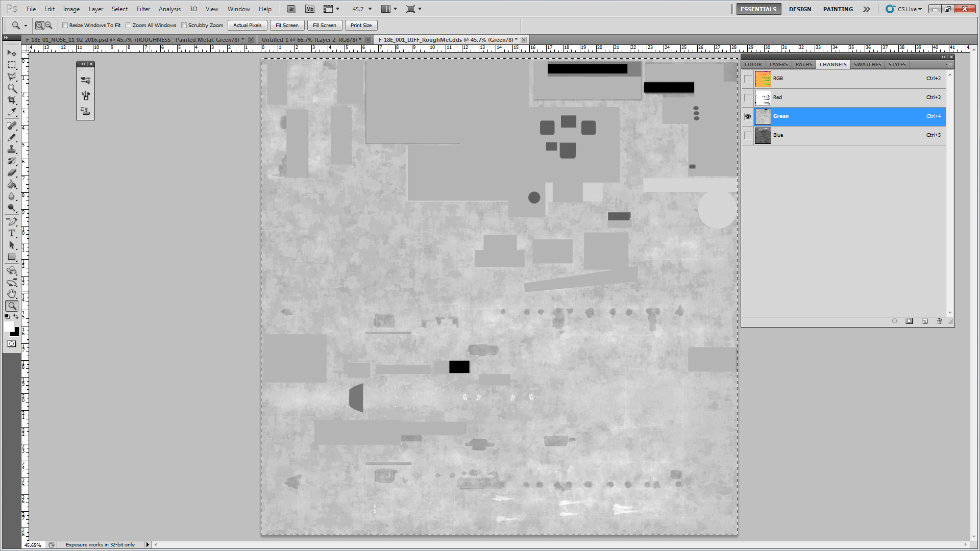This screenshot has width=980, height=551.
Task: Reset default foreground and background colors
Action: coord(7,316)
